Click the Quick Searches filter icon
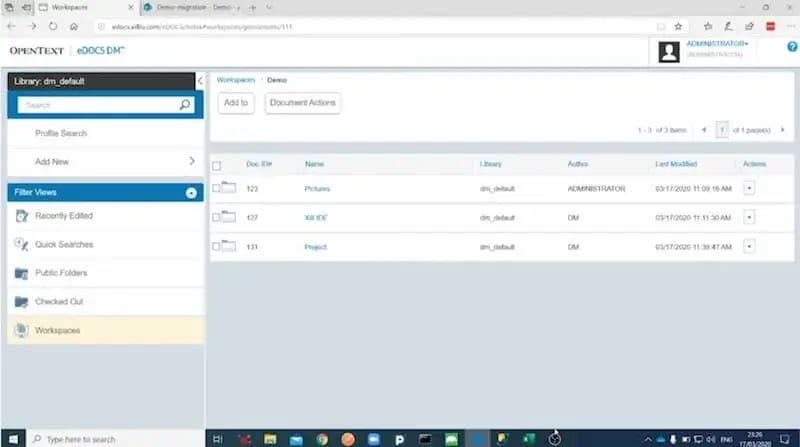 click(21, 244)
